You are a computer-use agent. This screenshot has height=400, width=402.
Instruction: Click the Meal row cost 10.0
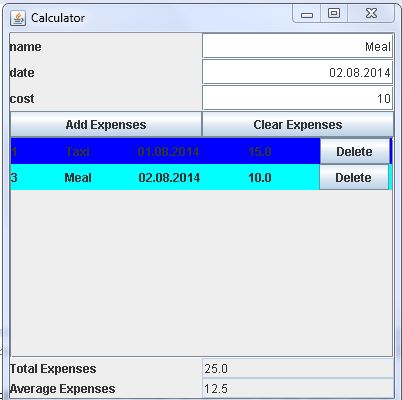point(260,178)
